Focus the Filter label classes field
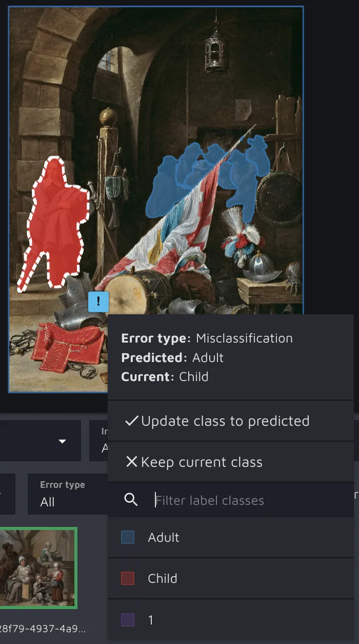Screen dimensions: 359x644 [251, 500]
